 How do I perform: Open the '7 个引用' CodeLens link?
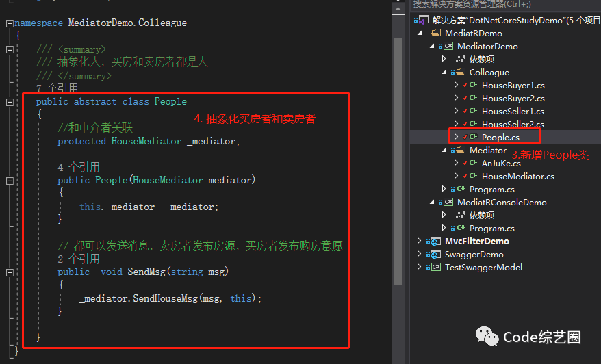(x=57, y=88)
